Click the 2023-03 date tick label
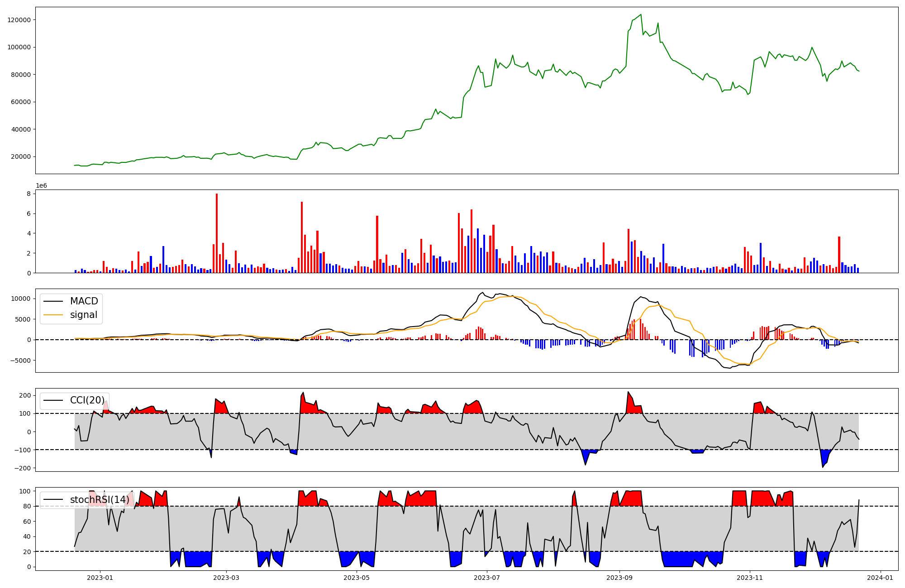This screenshot has height=588, width=905. click(x=226, y=578)
